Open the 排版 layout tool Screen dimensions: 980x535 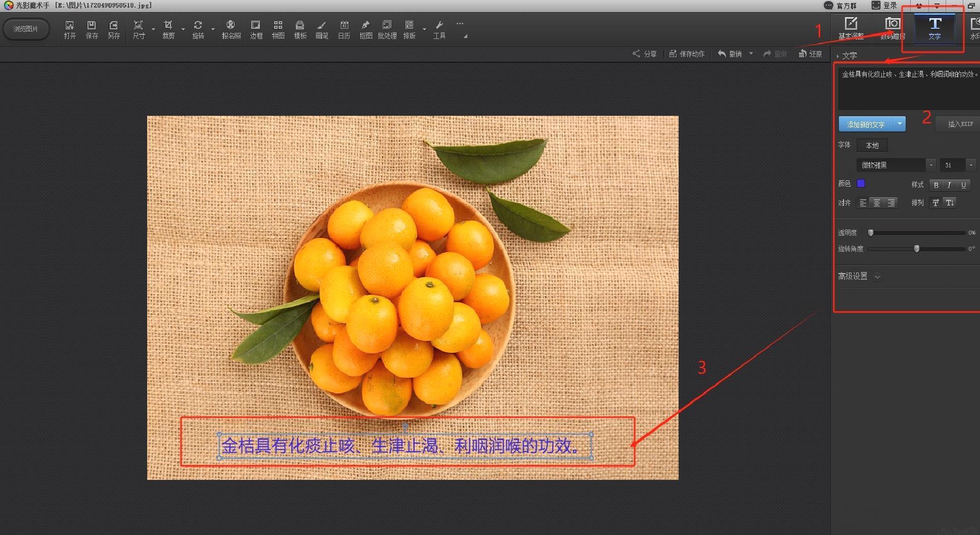pyautogui.click(x=409, y=30)
